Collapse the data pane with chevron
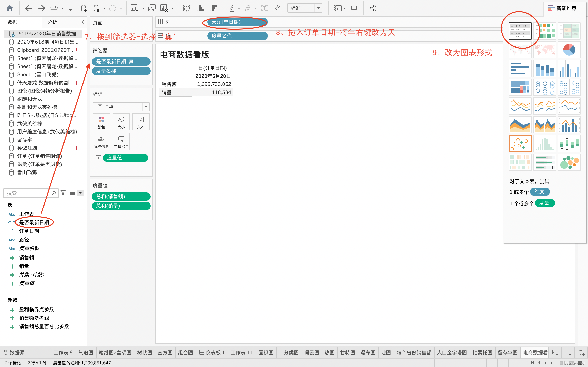 click(83, 22)
